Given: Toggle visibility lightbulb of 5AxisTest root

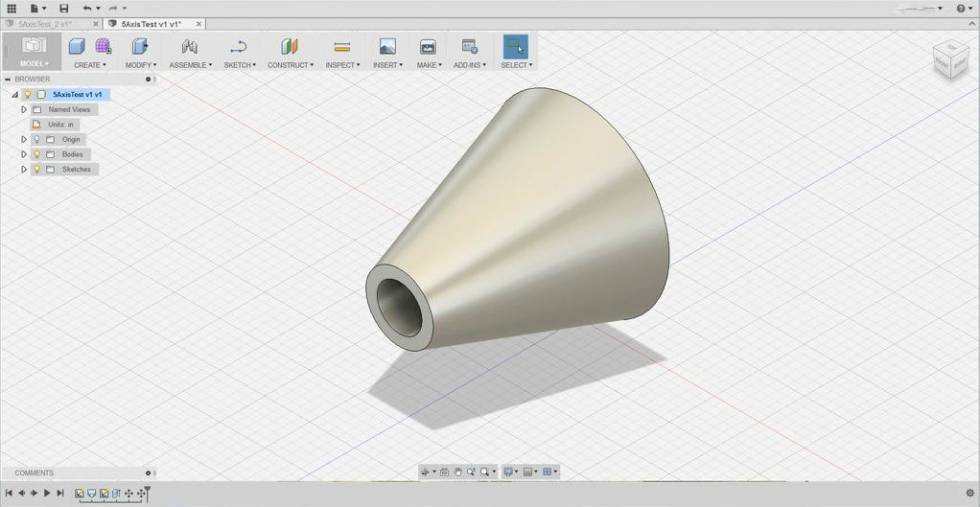Looking at the screenshot, I should 28,94.
